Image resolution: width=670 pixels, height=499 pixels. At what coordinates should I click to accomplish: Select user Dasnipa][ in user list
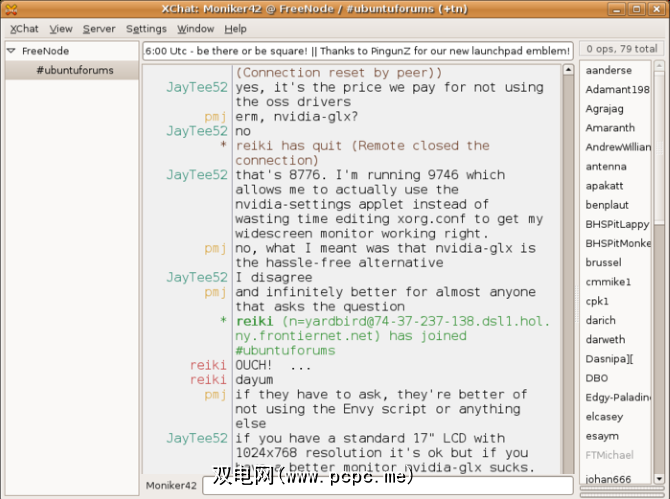tap(609, 358)
